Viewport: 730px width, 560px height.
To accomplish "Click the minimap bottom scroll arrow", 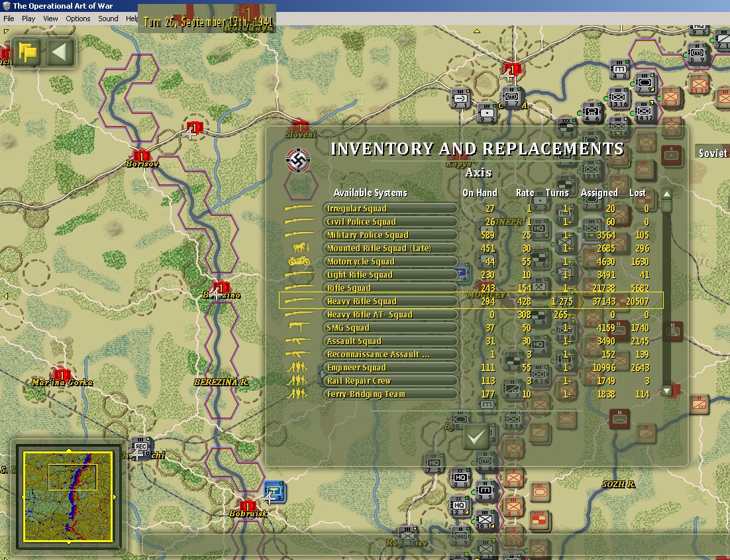I will (x=69, y=542).
